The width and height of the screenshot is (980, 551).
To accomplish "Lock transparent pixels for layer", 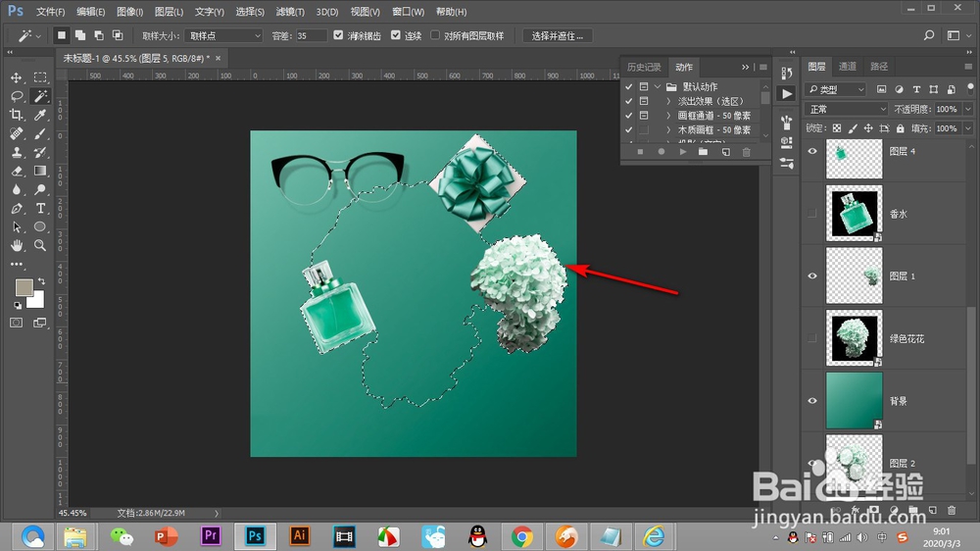I will (x=837, y=128).
